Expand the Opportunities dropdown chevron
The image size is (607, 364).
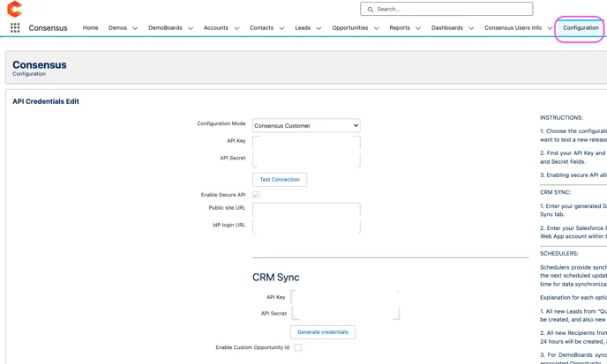pyautogui.click(x=376, y=28)
